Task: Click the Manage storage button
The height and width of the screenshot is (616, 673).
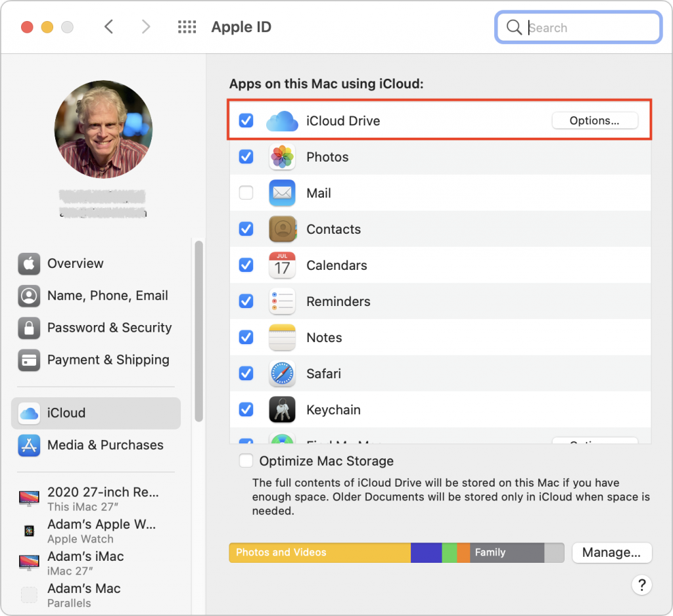Action: 611,553
